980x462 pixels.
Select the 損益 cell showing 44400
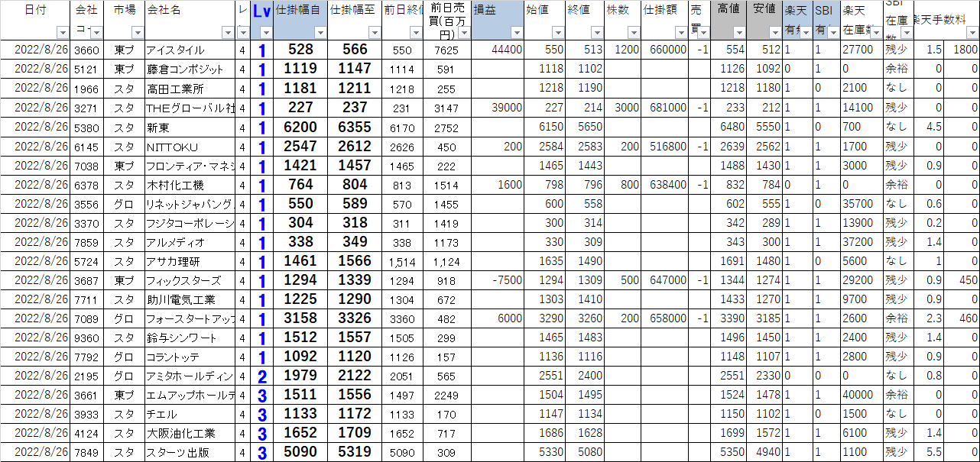tap(498, 50)
